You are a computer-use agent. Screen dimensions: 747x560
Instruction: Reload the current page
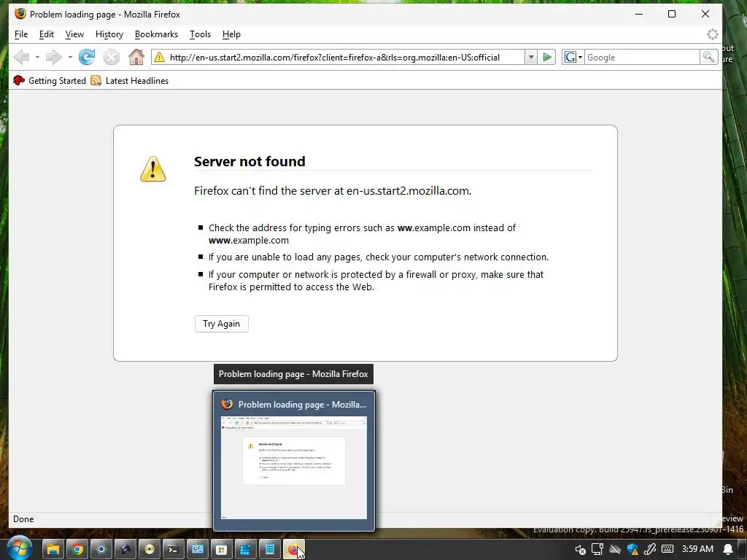[x=87, y=57]
